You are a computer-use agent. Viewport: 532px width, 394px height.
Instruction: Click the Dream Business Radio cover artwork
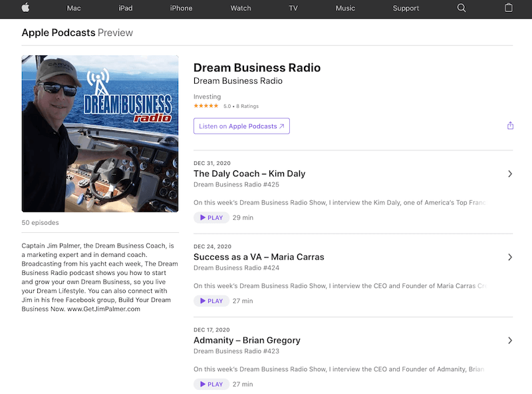(x=100, y=133)
